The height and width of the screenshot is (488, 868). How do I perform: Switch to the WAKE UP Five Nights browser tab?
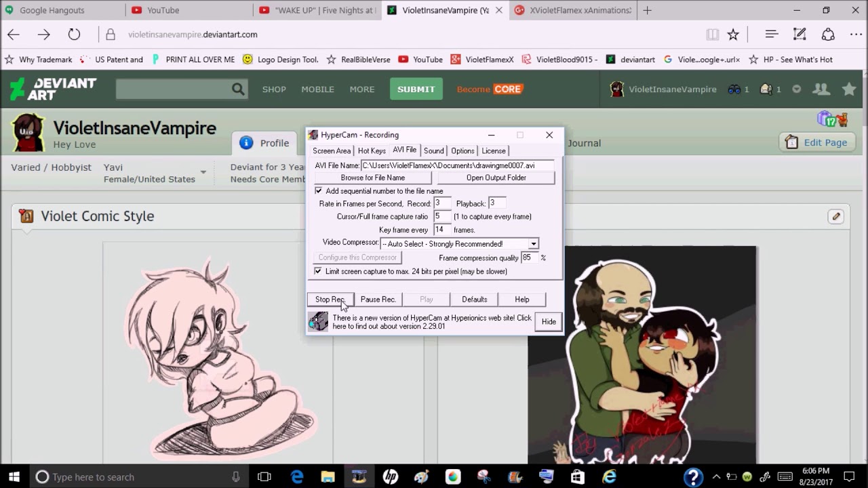(x=319, y=10)
